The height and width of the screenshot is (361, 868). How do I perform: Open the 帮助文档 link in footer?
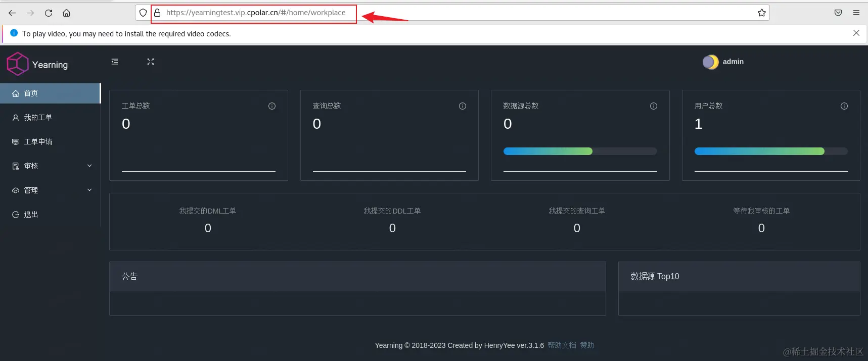(x=562, y=345)
